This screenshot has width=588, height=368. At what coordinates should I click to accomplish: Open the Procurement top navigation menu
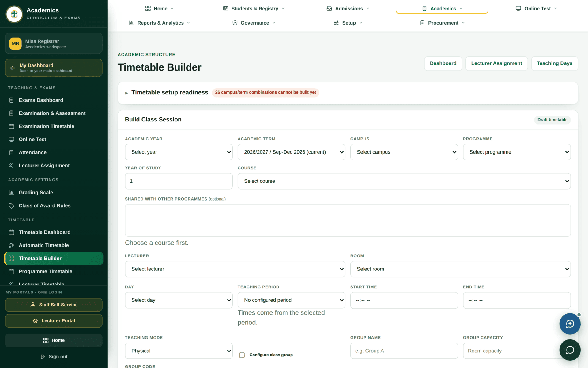coord(442,23)
